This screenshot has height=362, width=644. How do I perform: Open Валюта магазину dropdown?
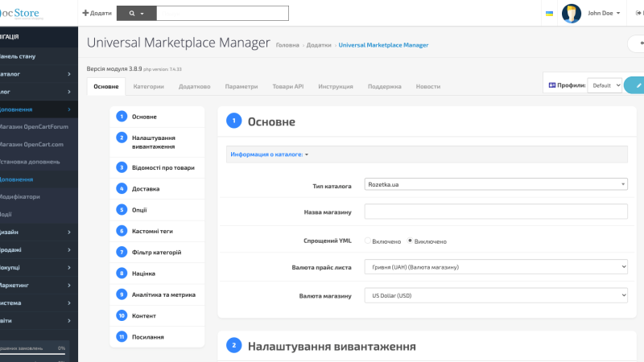tap(496, 295)
